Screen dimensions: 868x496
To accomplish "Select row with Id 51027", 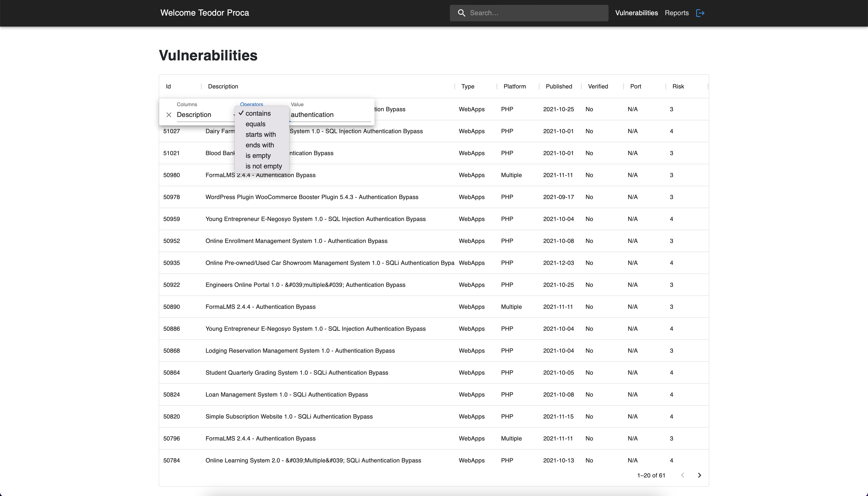I will [434, 131].
